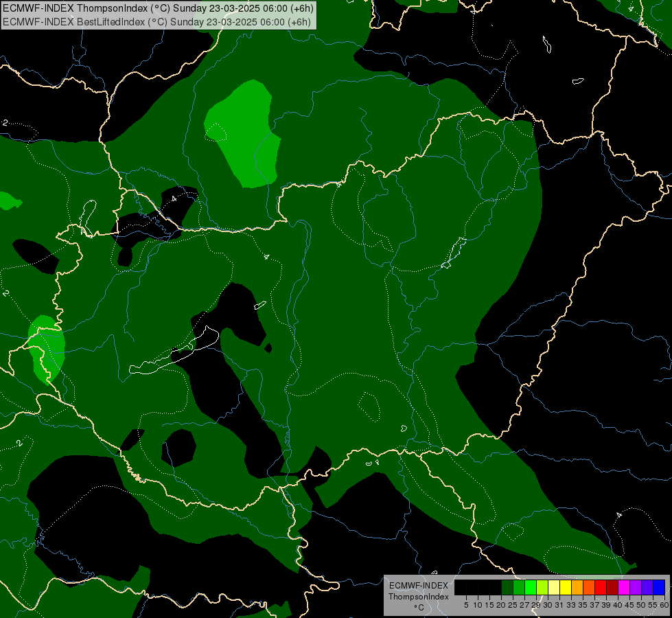Click the legend tick label 60
This screenshot has width=672, height=618.
(664, 605)
